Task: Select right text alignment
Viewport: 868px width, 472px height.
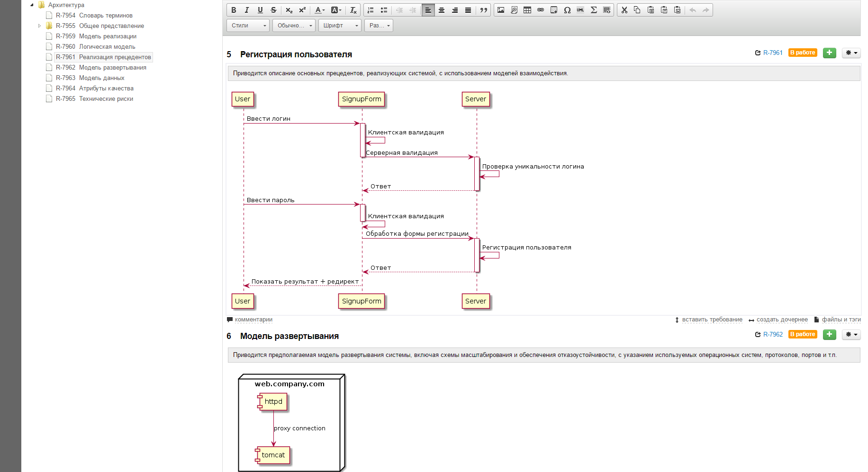Action: 454,10
